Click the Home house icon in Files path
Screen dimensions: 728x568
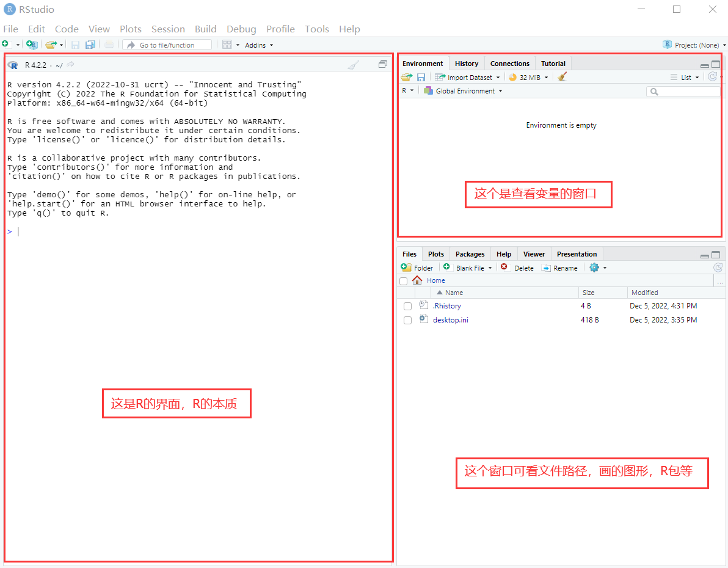click(417, 280)
